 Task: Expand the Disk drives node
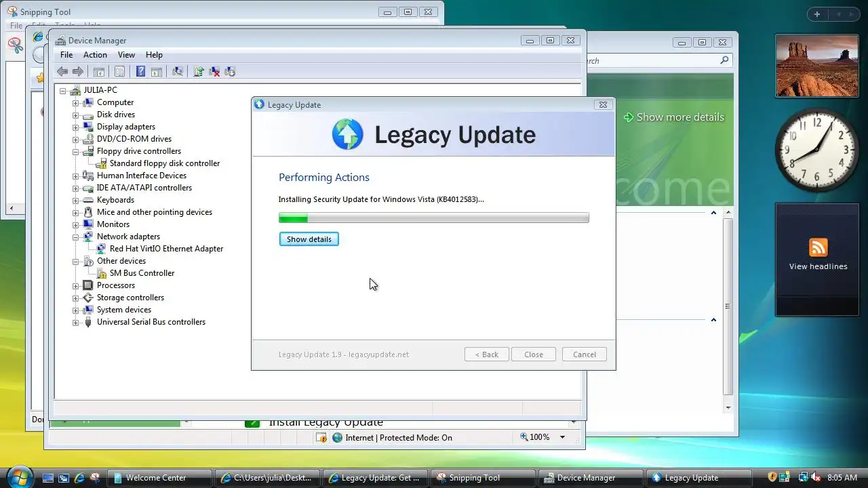76,115
